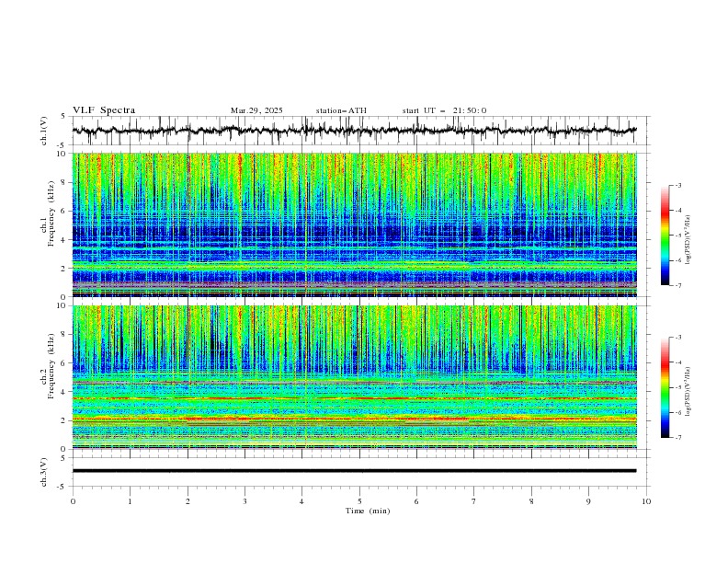Click time axis tick label "7"

[x=474, y=501]
